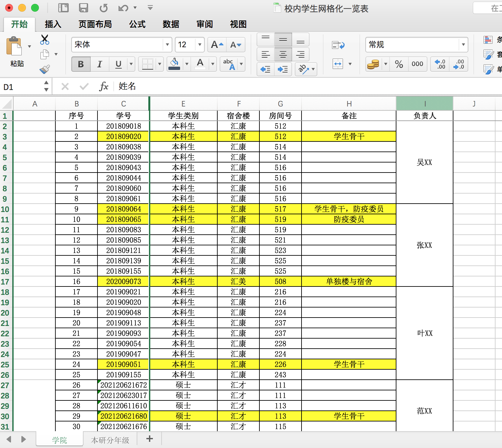The height and width of the screenshot is (448, 502).
Task: Toggle underline formatting
Action: pos(118,64)
